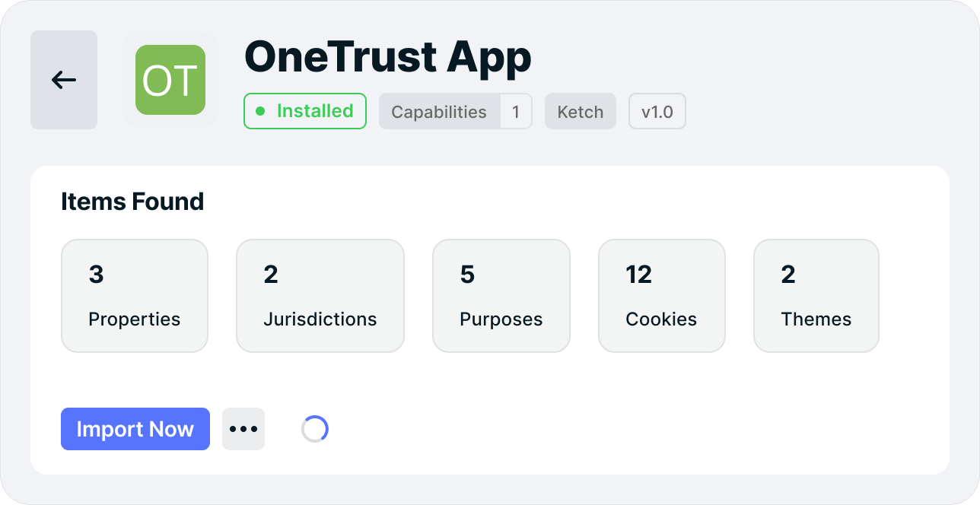Click the v1.0 version badge

point(657,111)
